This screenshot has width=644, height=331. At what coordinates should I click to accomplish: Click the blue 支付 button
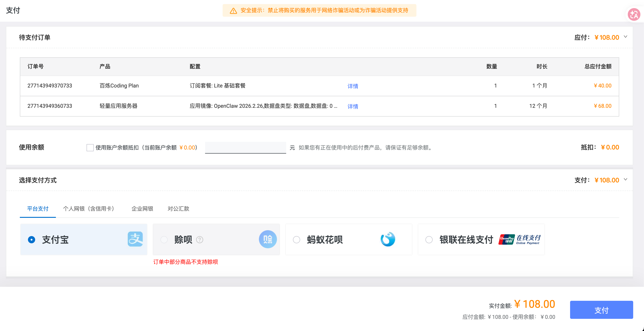pos(601,310)
